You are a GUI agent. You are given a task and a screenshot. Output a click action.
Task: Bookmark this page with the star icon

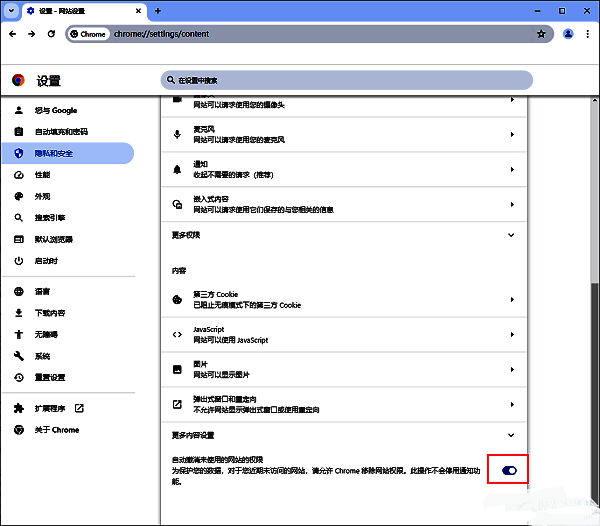click(x=541, y=33)
